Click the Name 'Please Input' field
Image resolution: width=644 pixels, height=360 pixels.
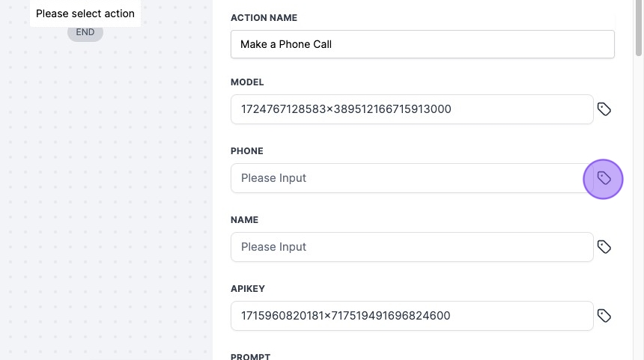412,247
